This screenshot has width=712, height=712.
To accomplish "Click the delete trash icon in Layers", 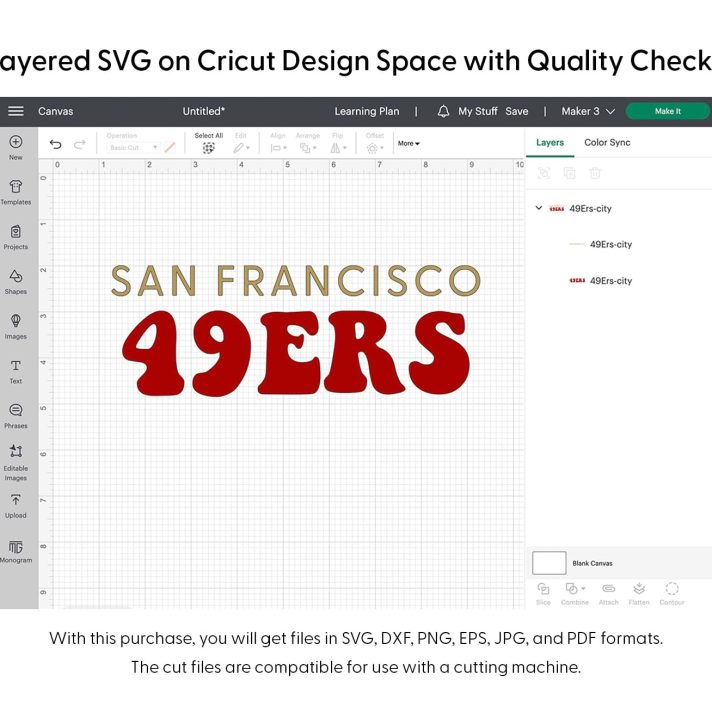I will 595,173.
